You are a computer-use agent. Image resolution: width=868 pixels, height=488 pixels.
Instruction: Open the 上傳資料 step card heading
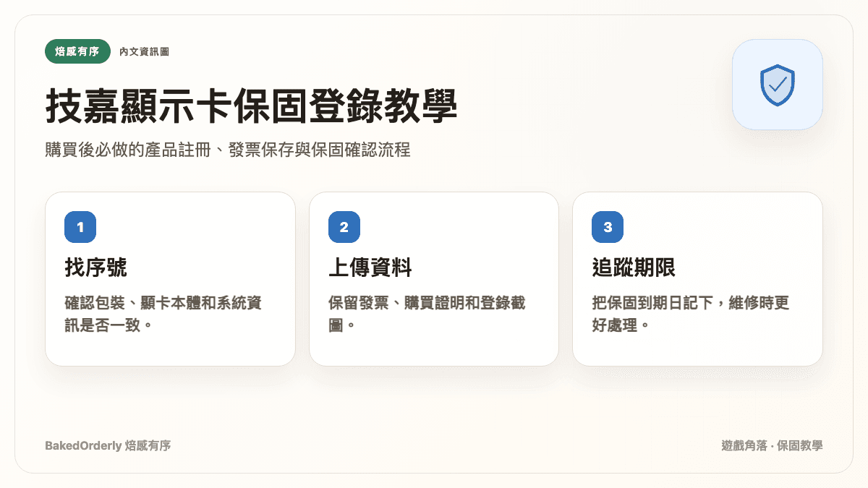pyautogui.click(x=370, y=268)
